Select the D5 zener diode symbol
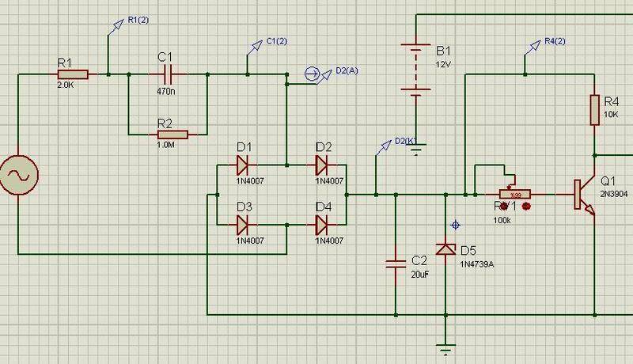 coord(445,250)
